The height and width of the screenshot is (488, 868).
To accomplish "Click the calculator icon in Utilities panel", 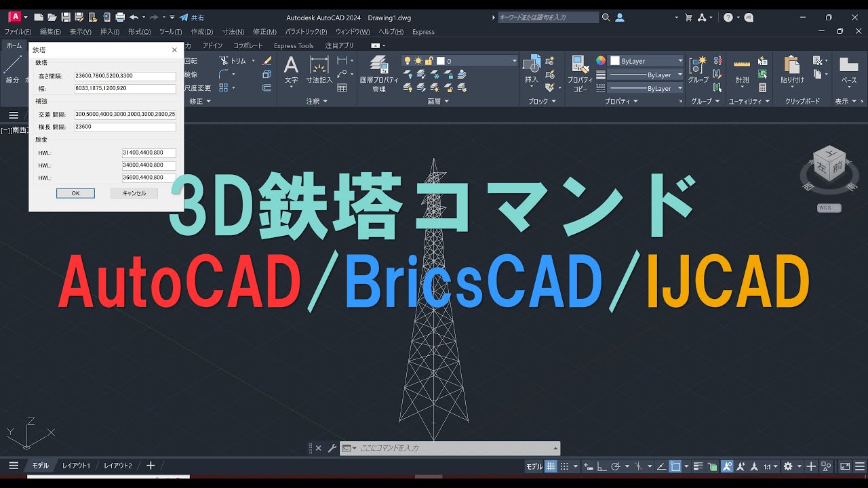I will 763,87.
